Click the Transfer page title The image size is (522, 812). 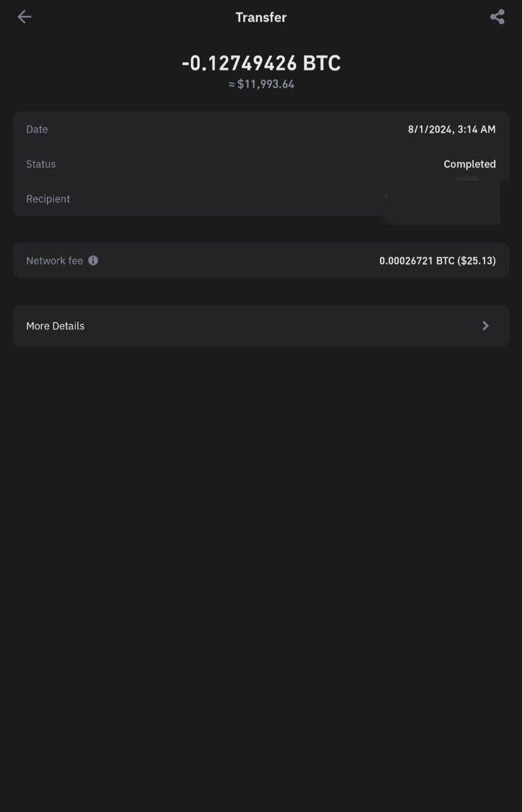[261, 17]
